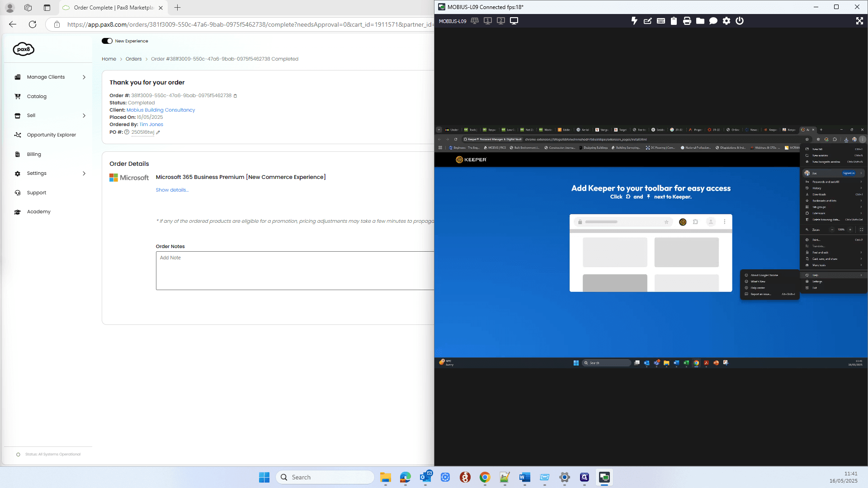This screenshot has width=868, height=488.
Task: Go back in the Edge browser
Action: coord(13,24)
